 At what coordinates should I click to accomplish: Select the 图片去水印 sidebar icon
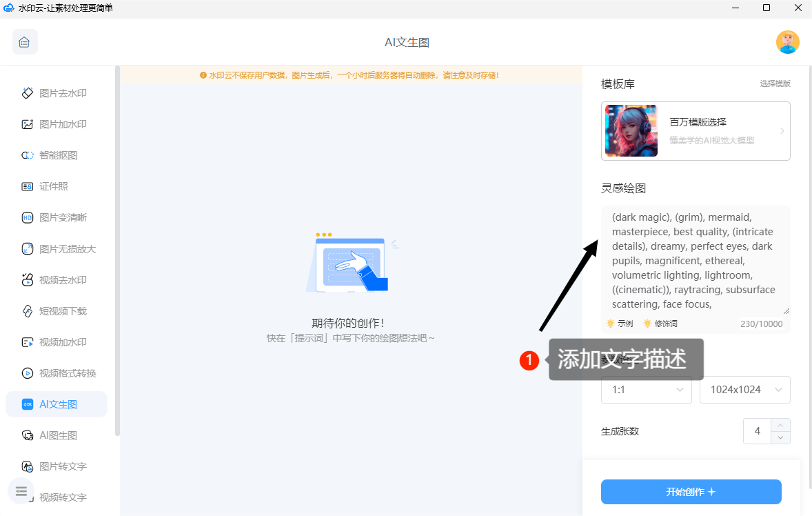pyautogui.click(x=28, y=93)
